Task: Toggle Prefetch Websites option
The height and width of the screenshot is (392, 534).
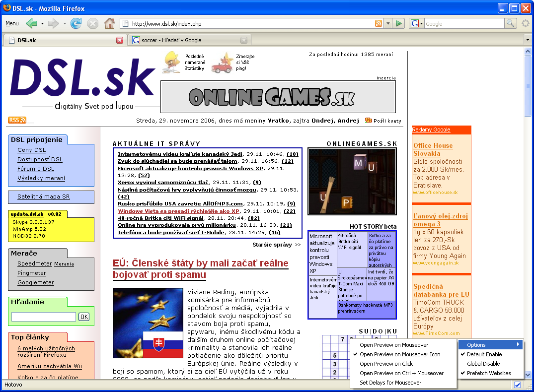Action: 491,373
